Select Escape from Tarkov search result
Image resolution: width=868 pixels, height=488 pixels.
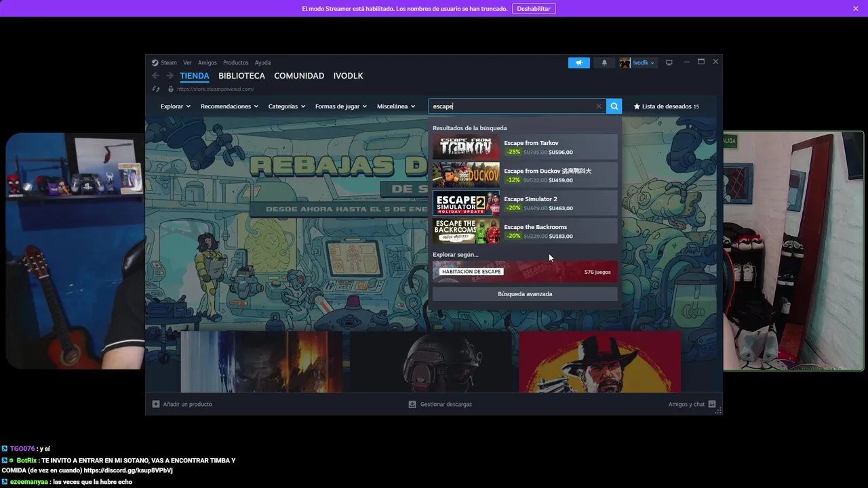point(525,147)
